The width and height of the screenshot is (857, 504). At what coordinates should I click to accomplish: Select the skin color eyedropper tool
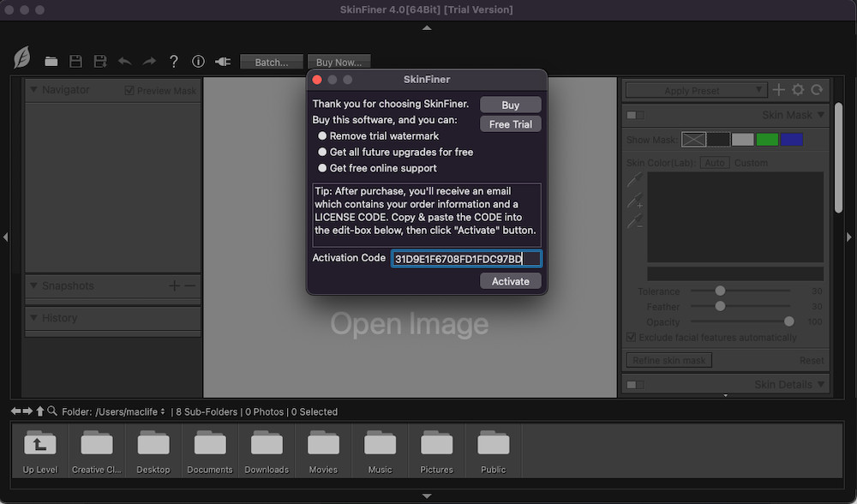click(634, 181)
